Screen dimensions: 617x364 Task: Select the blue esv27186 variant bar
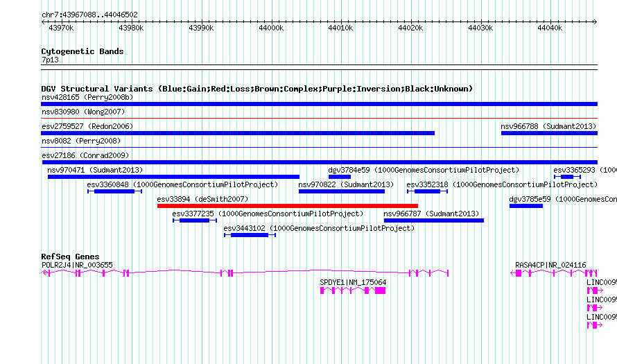[320, 162]
